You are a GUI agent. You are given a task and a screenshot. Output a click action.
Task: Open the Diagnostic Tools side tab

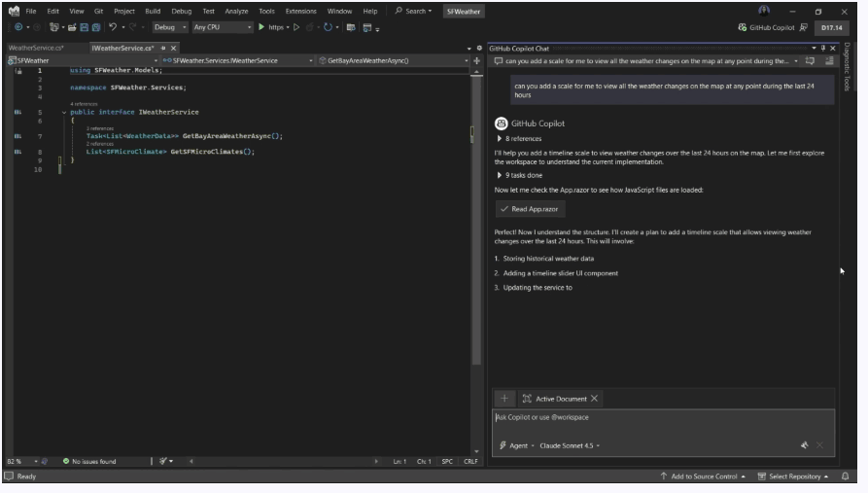tap(847, 66)
